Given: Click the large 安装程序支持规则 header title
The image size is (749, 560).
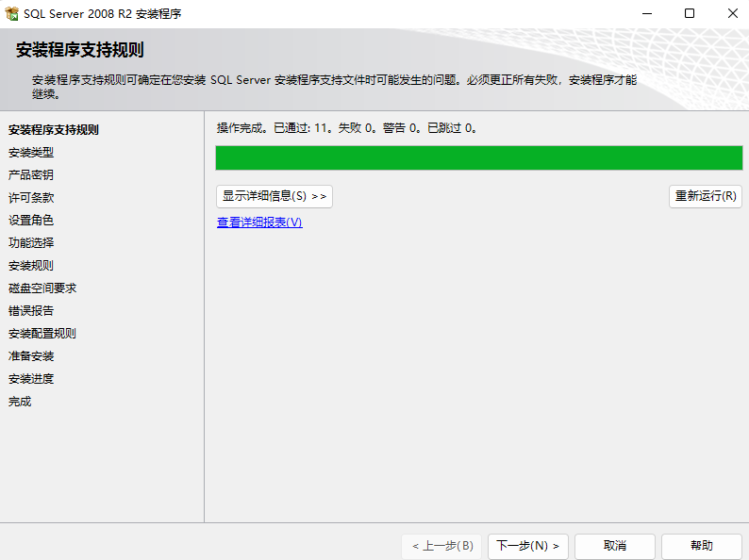Looking at the screenshot, I should pos(80,50).
